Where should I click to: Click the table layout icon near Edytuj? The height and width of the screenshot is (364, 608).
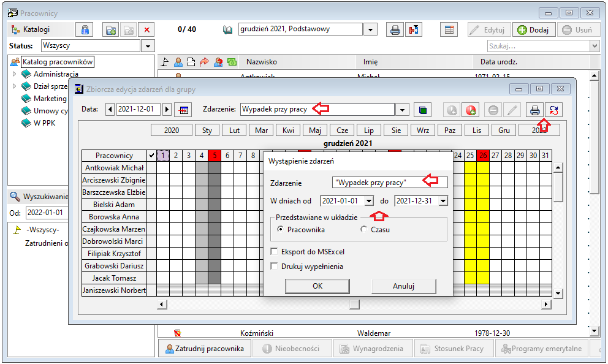(449, 30)
